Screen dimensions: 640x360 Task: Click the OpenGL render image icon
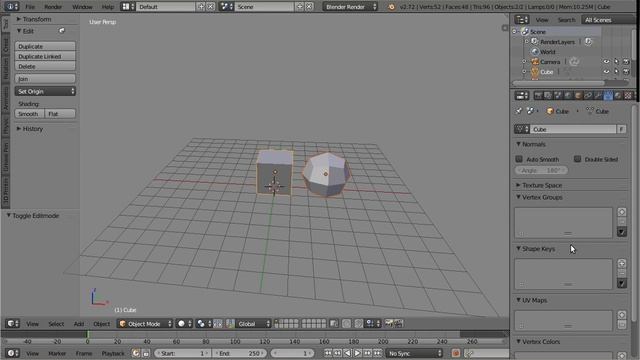389,324
